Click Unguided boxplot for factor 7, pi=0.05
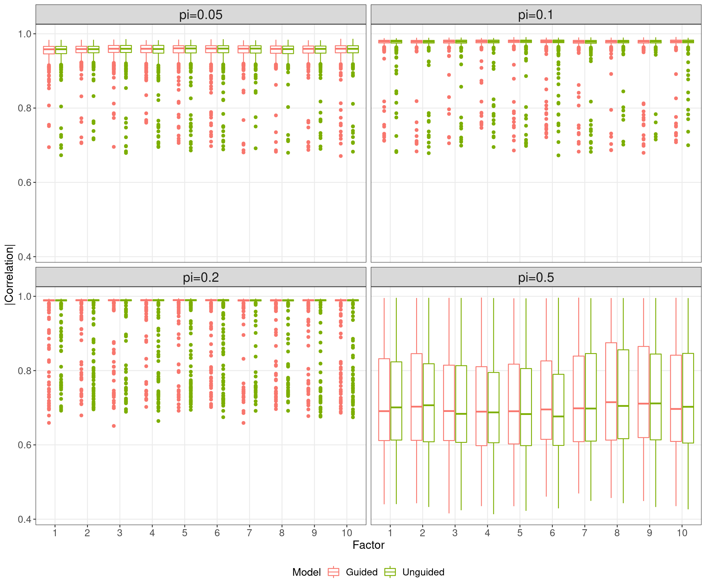The image size is (706, 588). pos(256,49)
